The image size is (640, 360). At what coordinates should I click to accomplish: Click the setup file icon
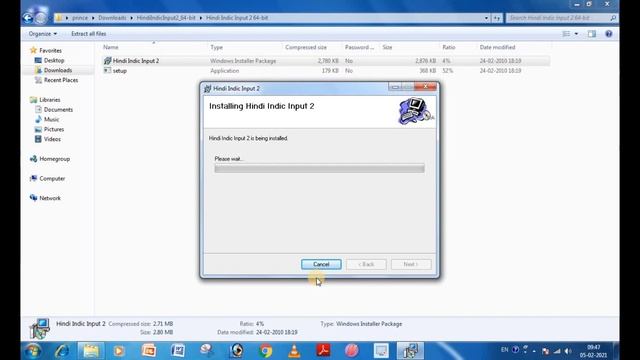click(107, 70)
